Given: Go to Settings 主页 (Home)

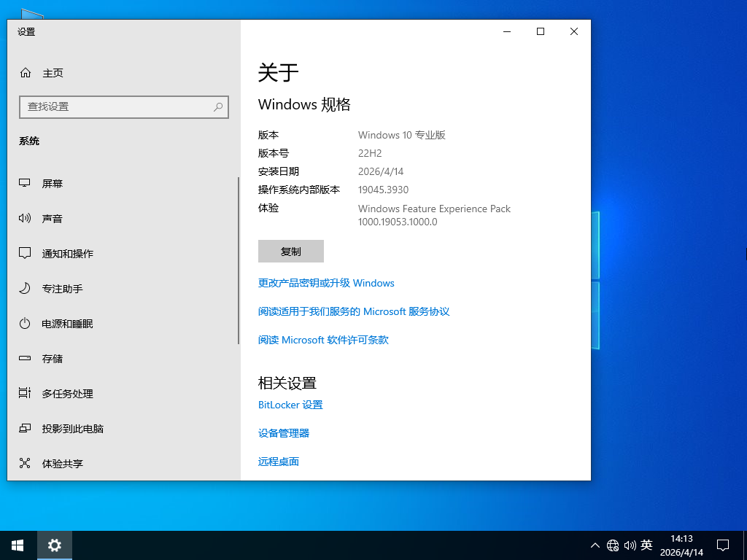Looking at the screenshot, I should coord(51,73).
